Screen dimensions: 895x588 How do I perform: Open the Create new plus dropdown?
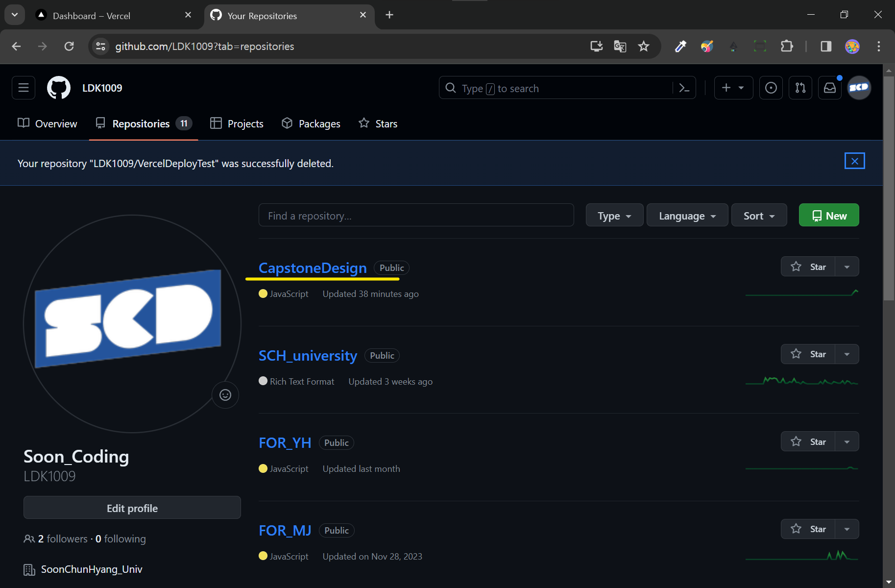(733, 88)
